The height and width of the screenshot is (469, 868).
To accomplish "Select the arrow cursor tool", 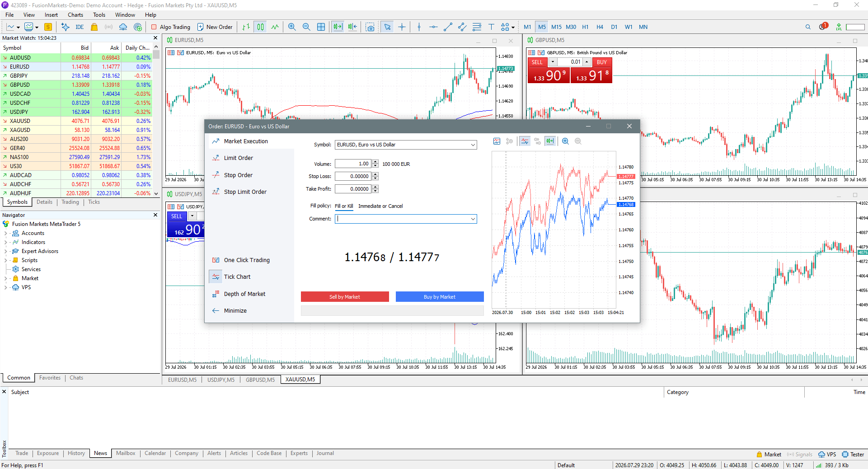I will 387,27.
